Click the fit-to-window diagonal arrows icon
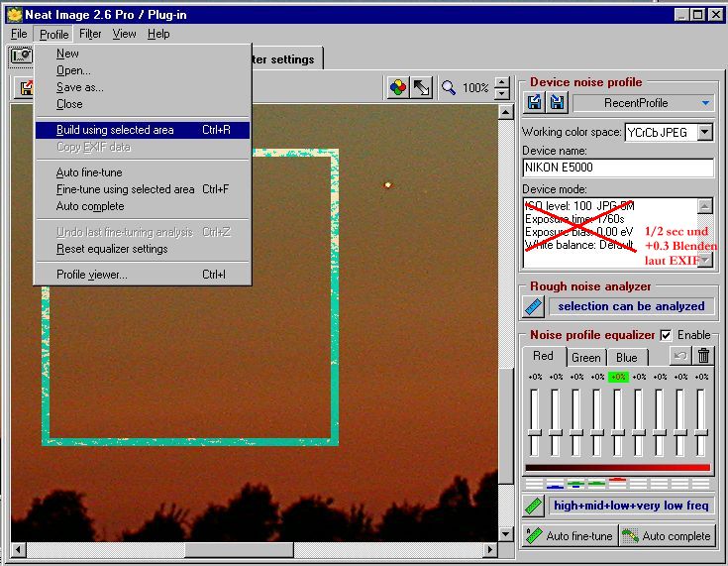This screenshot has height=566, width=728. 422,87
